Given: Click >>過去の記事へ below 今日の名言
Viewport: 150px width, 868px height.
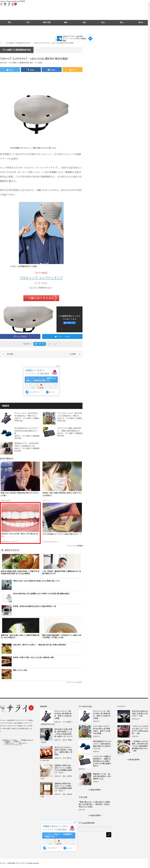Looking at the screenshot, I should click(95, 815).
